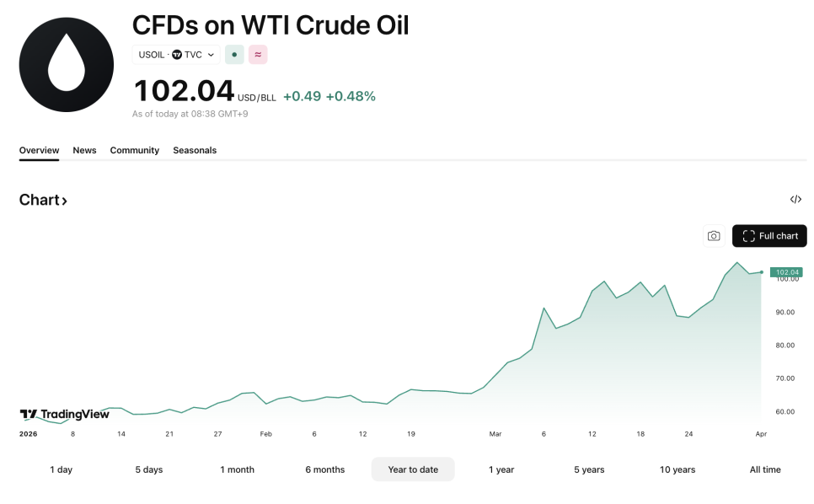The image size is (814, 504).
Task: Expand the Chart heading arrow
Action: click(64, 201)
